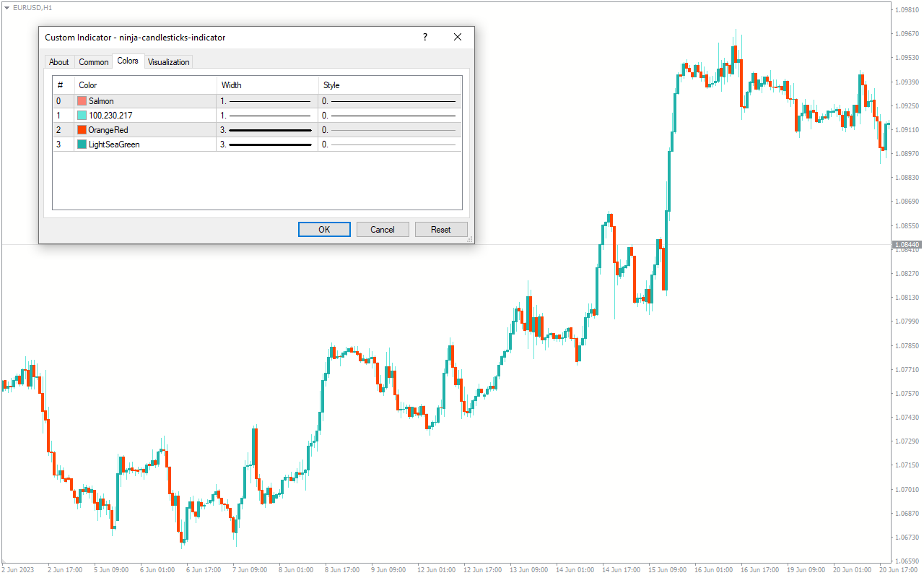Click the OK button
This screenshot has height=578, width=924.
pyautogui.click(x=324, y=229)
